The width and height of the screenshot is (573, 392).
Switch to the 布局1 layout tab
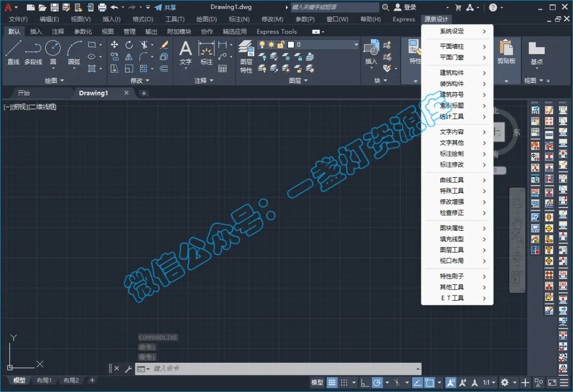tap(44, 380)
